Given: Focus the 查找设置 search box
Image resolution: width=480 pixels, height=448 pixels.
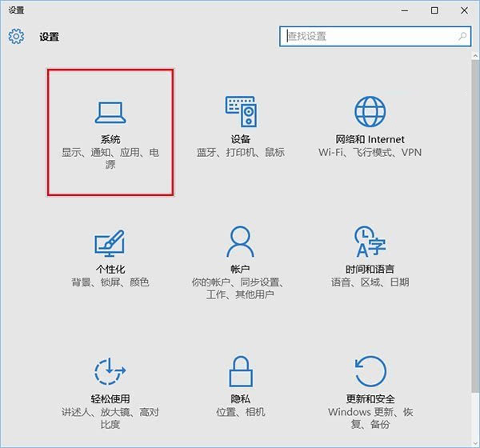Looking at the screenshot, I should 375,37.
